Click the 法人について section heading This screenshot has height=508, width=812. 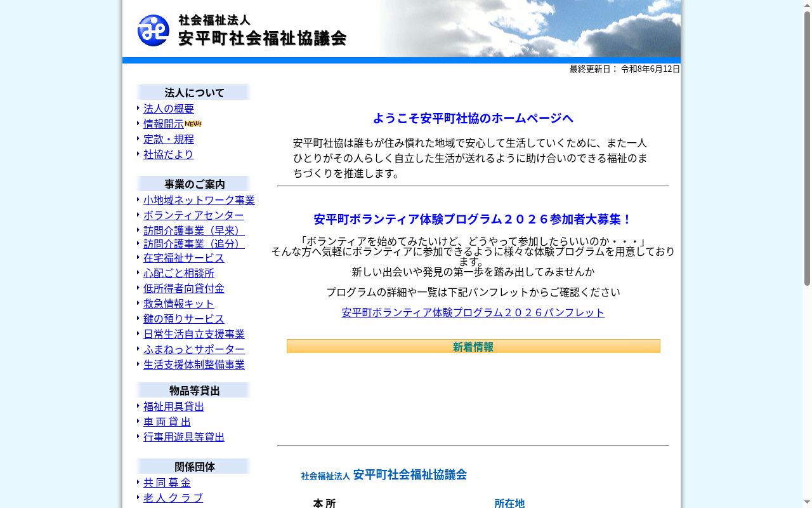(194, 93)
